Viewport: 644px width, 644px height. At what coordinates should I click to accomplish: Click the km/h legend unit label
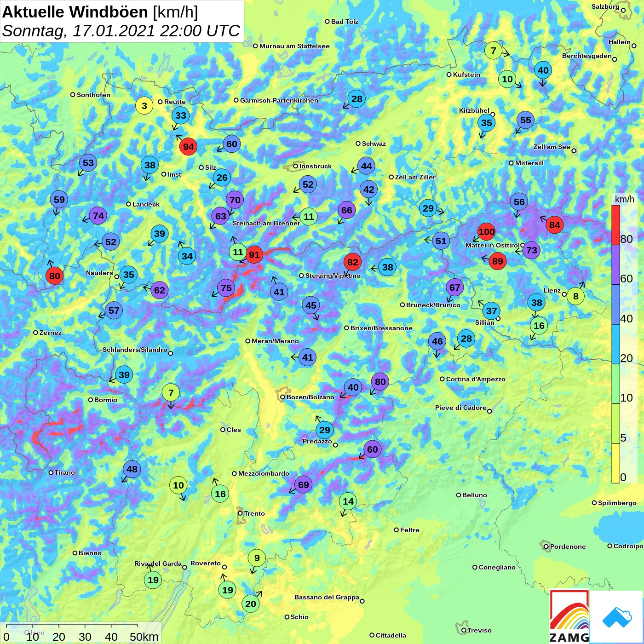point(624,199)
